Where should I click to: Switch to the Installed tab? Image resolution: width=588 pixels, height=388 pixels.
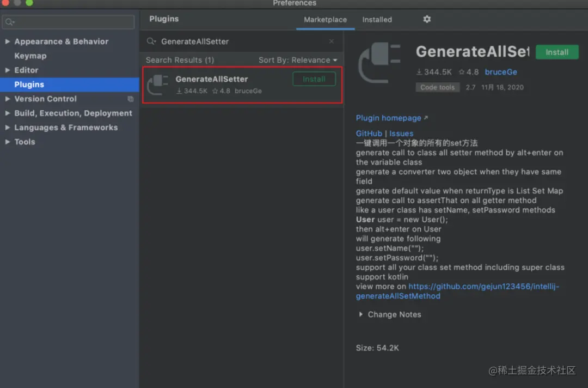[377, 20]
